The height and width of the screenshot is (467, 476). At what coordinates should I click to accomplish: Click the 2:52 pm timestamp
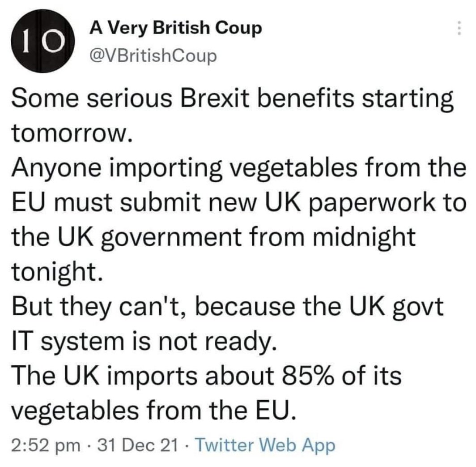click(x=47, y=446)
